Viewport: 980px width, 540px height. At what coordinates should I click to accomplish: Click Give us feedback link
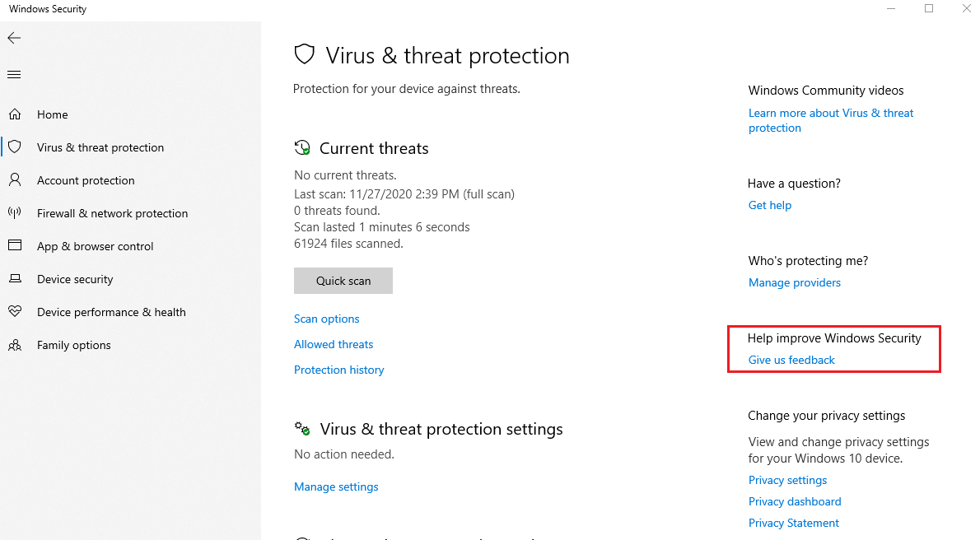point(791,360)
